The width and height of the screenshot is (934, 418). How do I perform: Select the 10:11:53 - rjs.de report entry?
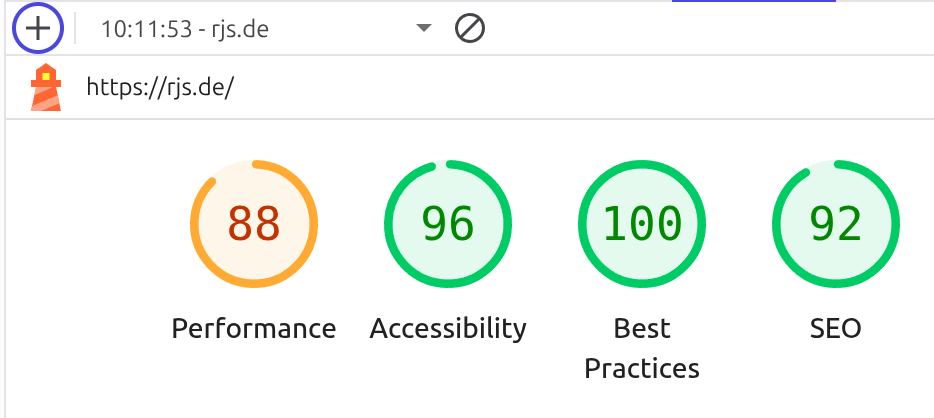(185, 29)
